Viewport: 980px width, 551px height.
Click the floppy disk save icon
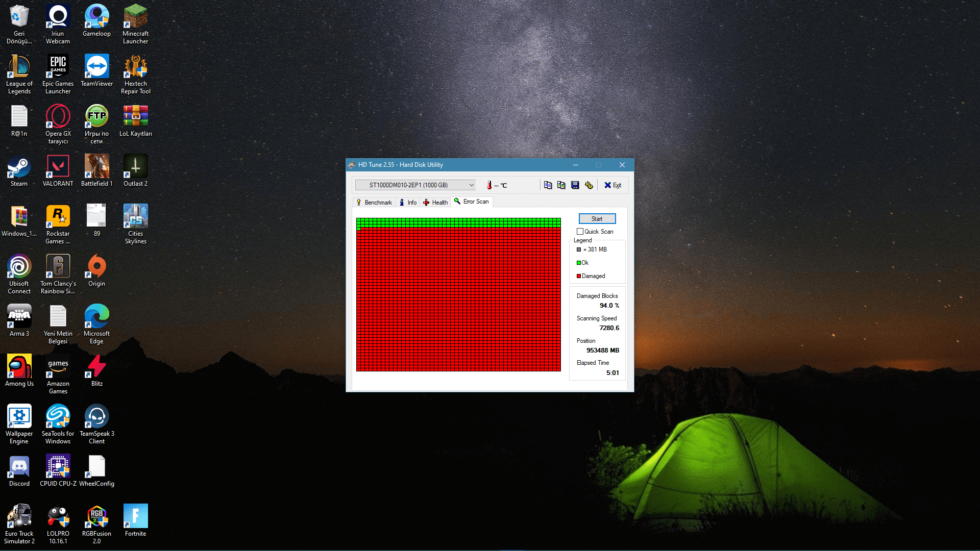tap(575, 185)
